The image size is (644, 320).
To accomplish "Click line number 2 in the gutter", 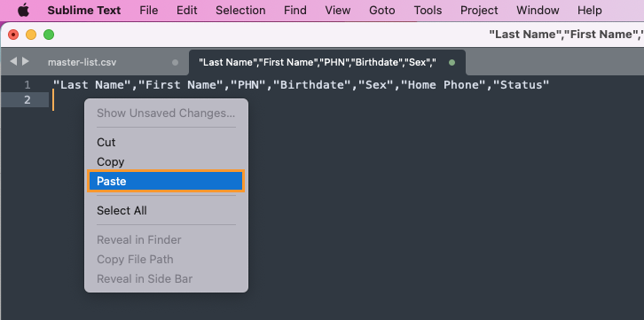I will click(x=27, y=99).
